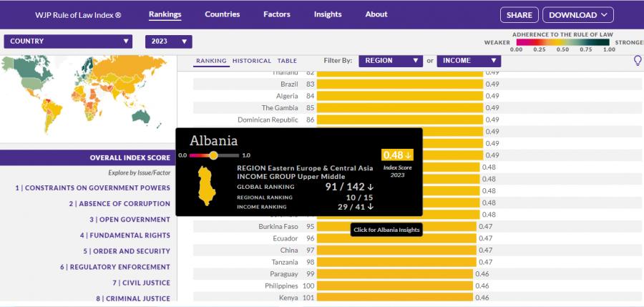Viewport: 644px width, 307px height.
Task: Click the yellow 0.48 index score badge
Action: [x=397, y=155]
